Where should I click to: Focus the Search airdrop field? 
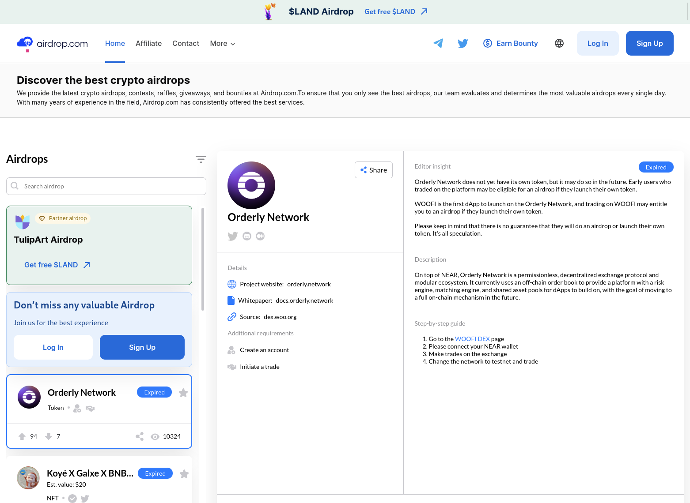[106, 186]
